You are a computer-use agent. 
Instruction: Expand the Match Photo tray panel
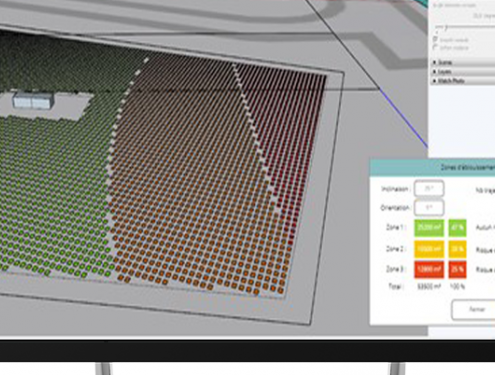click(463, 81)
